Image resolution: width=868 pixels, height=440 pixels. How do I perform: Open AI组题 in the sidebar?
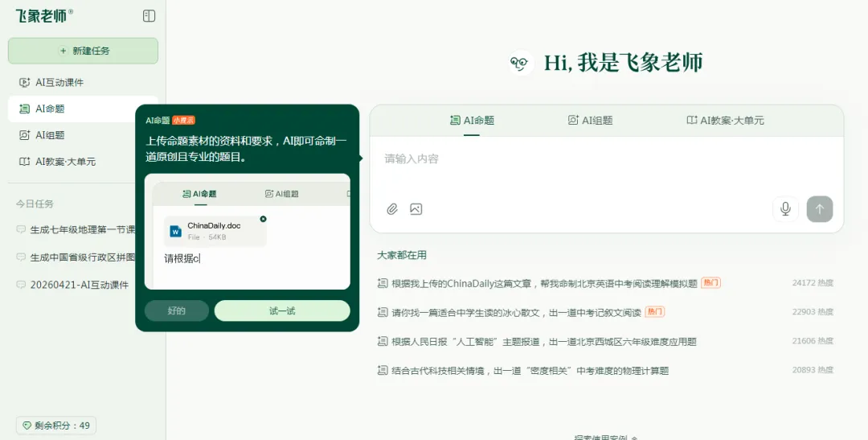[72, 135]
